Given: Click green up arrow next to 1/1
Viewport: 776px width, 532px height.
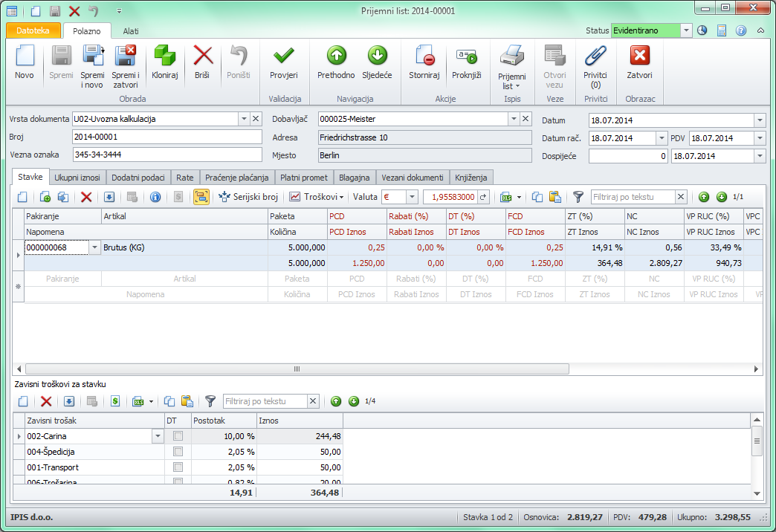Looking at the screenshot, I should tap(704, 197).
